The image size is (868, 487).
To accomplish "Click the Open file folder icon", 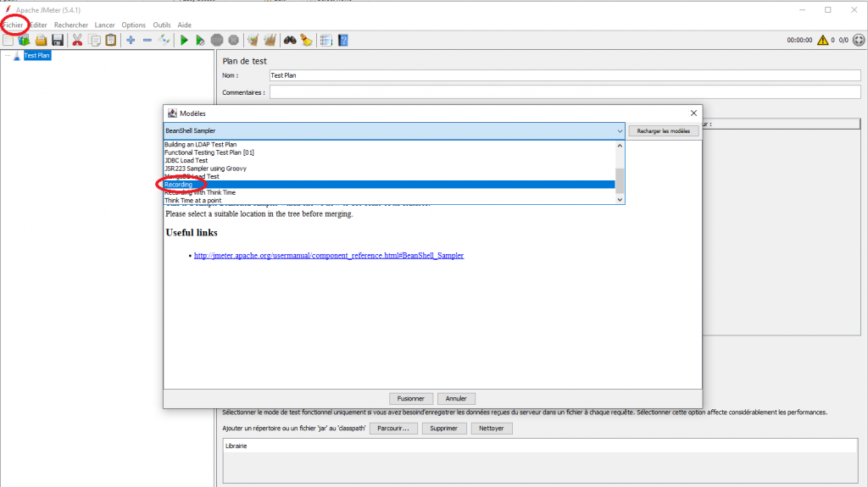I will click(x=41, y=40).
